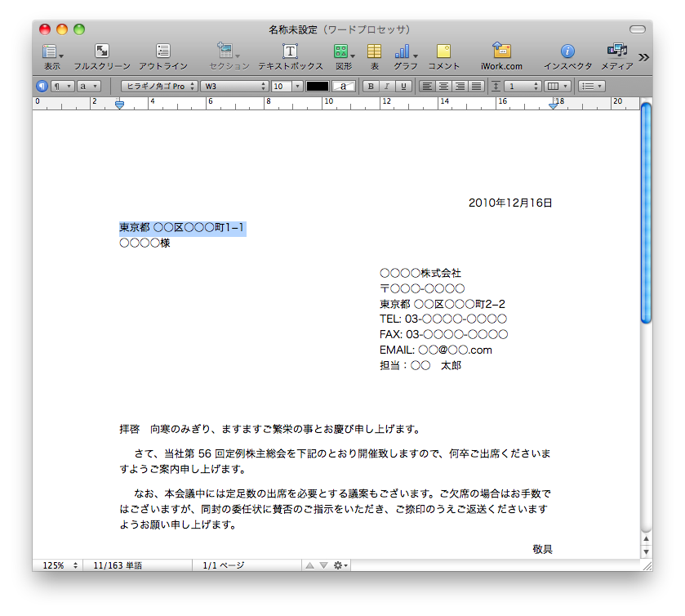Click the ○○○○様 recipient line

pos(145,243)
